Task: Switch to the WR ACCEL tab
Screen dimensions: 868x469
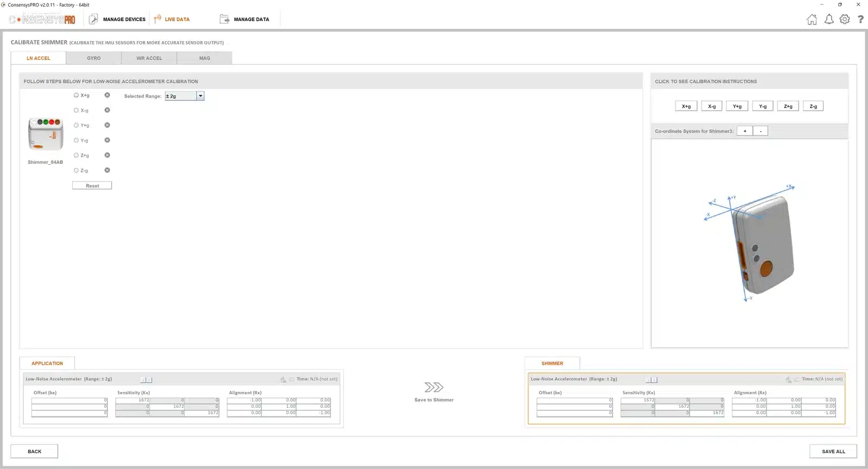Action: click(x=149, y=58)
